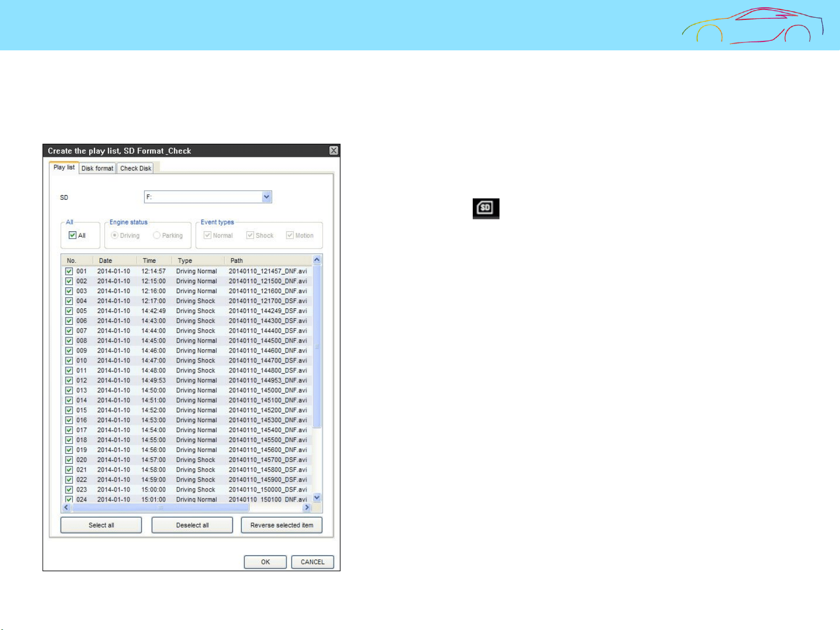
Task: Uncheck the checkbox for file 010
Action: click(x=69, y=360)
